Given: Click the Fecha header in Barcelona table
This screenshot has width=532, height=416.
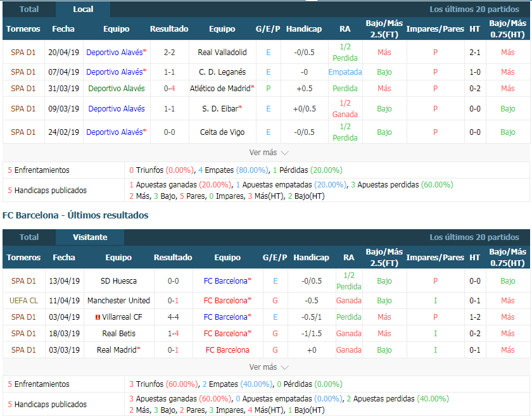Looking at the screenshot, I should click(64, 257).
